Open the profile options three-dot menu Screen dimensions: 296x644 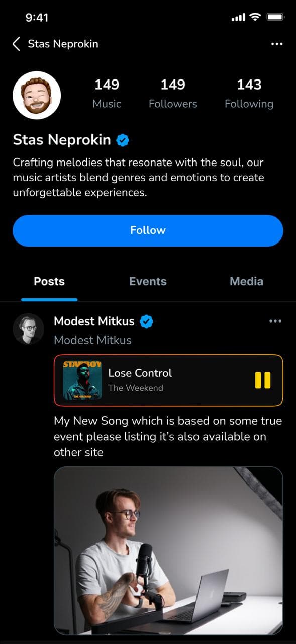coord(277,44)
